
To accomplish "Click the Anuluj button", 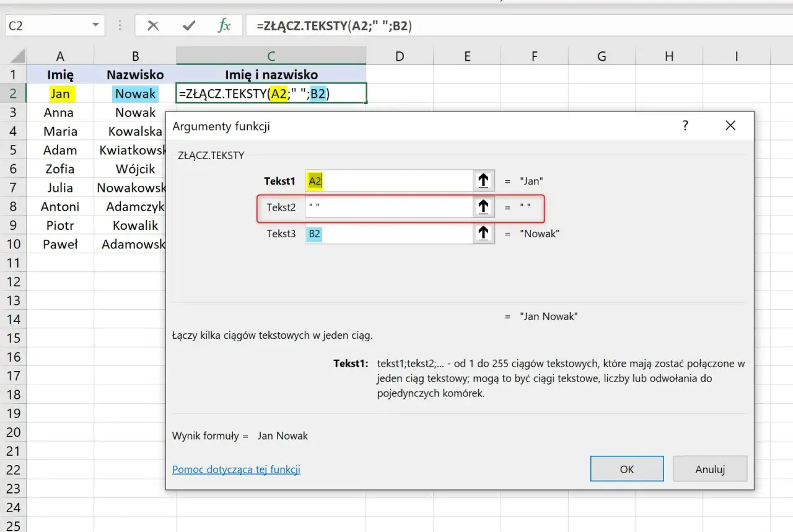I will [x=710, y=469].
